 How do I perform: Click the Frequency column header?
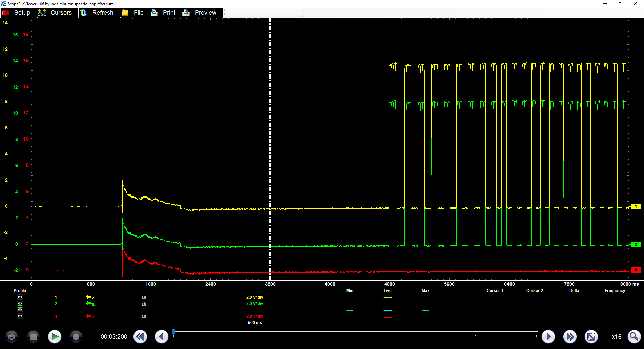[615, 291]
